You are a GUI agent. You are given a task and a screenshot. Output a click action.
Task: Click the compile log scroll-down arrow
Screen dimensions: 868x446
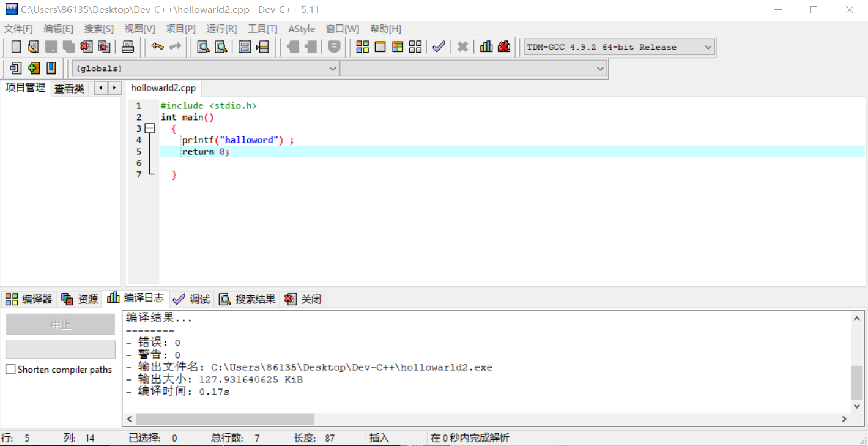[x=858, y=406]
